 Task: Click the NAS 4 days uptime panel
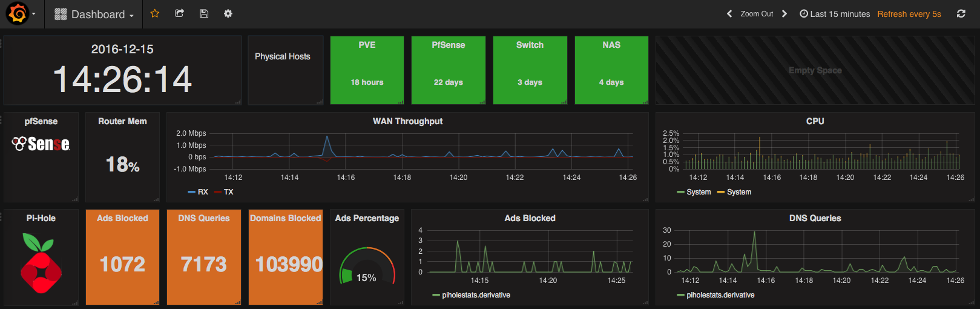click(611, 70)
